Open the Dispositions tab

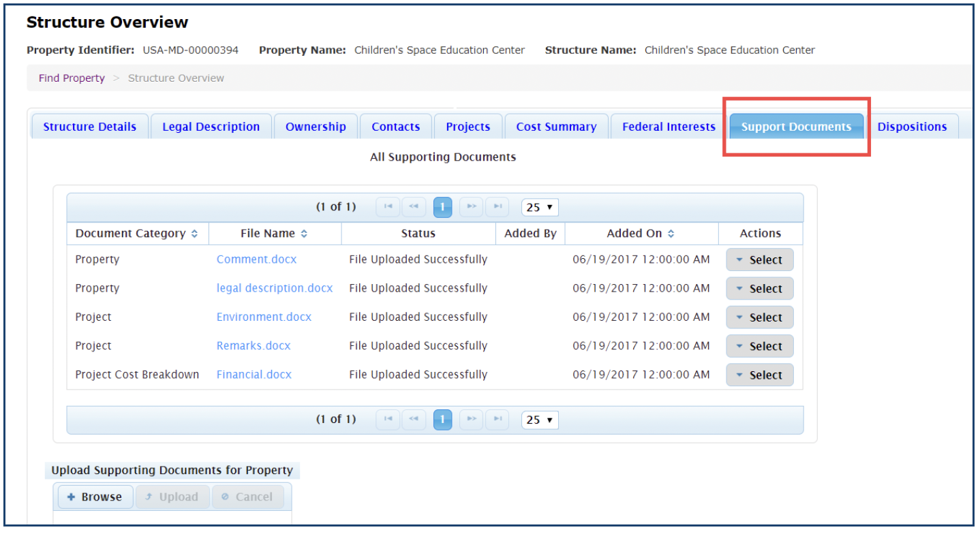(x=912, y=127)
